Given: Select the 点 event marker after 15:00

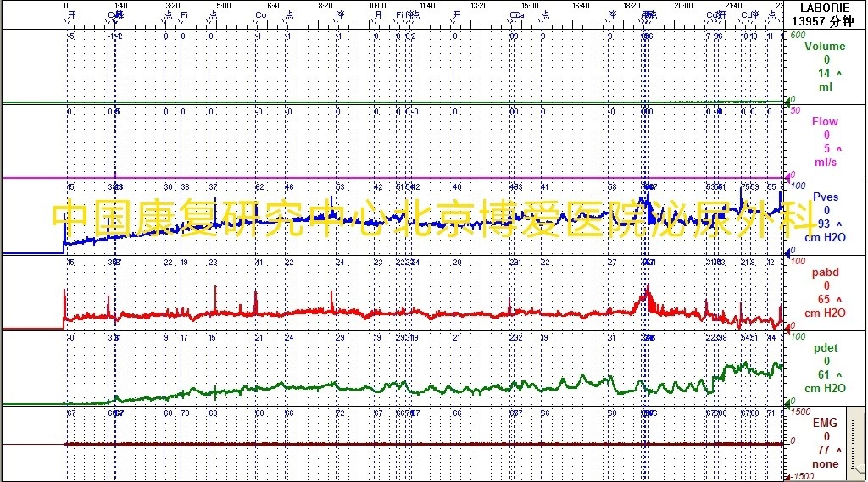Looking at the screenshot, I should click(x=545, y=15).
